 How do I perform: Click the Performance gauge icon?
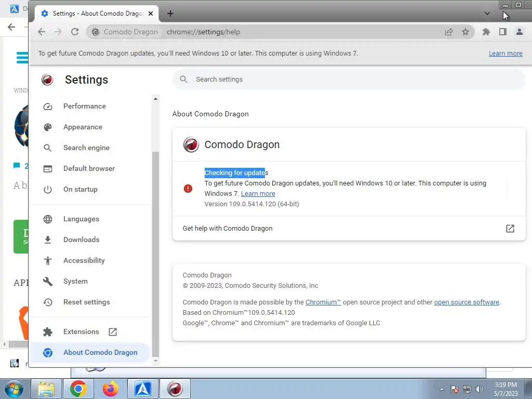click(x=48, y=106)
